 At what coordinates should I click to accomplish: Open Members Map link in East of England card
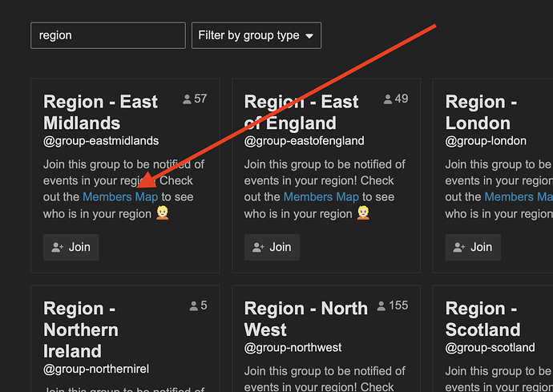pos(321,197)
